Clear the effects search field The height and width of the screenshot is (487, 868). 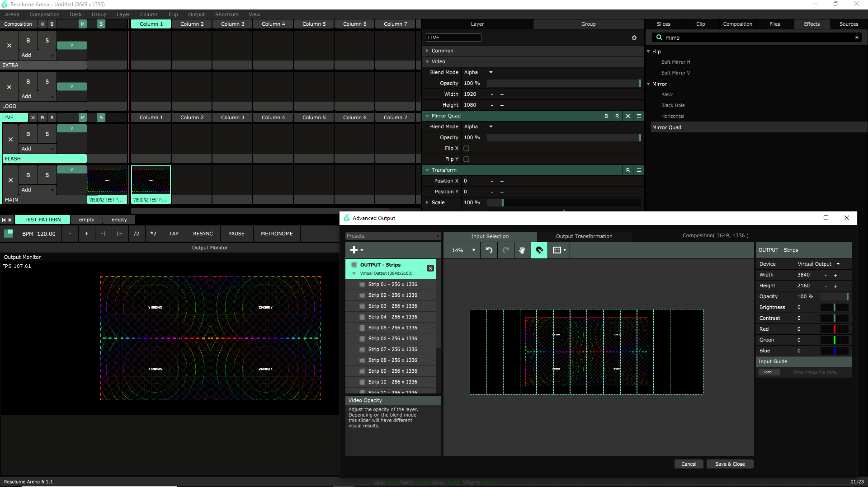(x=856, y=38)
